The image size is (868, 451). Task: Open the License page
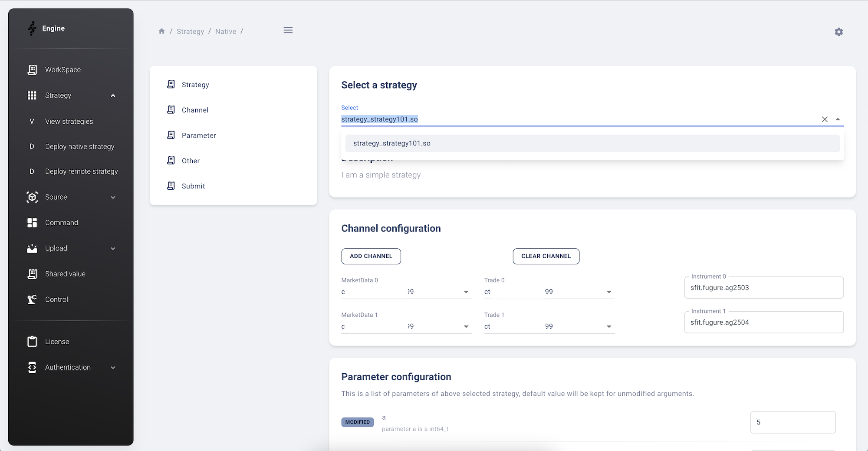tap(57, 342)
